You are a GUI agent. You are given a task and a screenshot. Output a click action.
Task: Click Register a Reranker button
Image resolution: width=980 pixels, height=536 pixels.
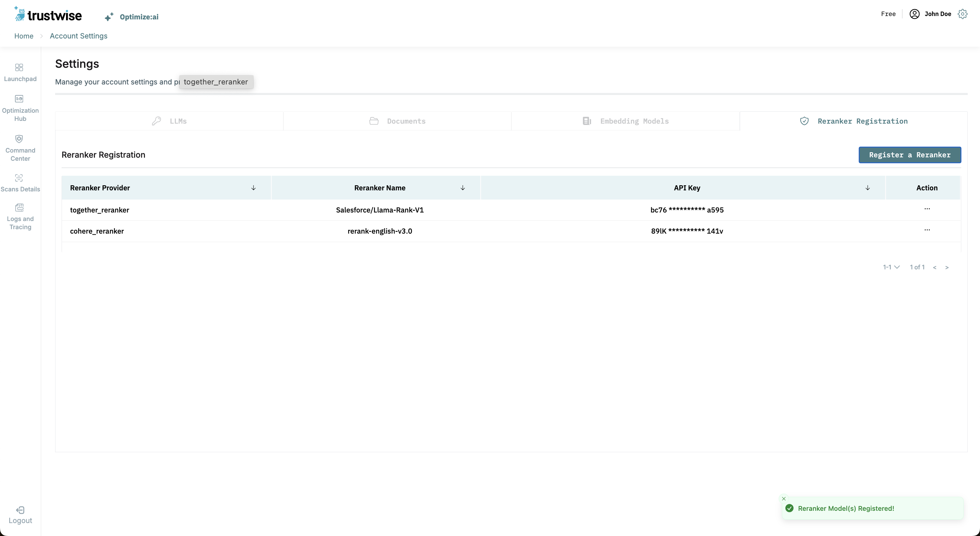coord(910,155)
